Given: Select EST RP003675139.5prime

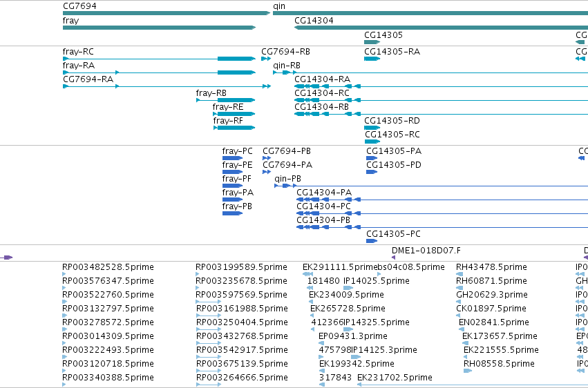Looking at the screenshot, I should pos(243,364).
